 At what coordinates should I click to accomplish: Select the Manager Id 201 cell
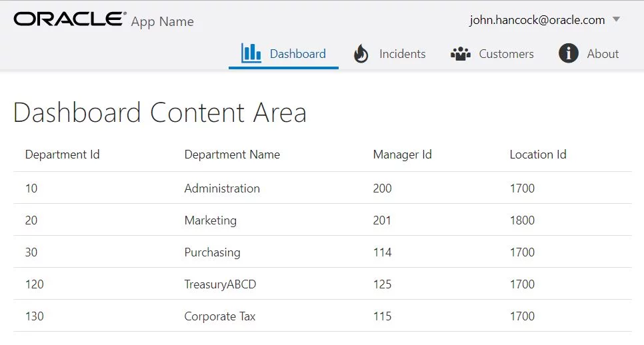382,220
